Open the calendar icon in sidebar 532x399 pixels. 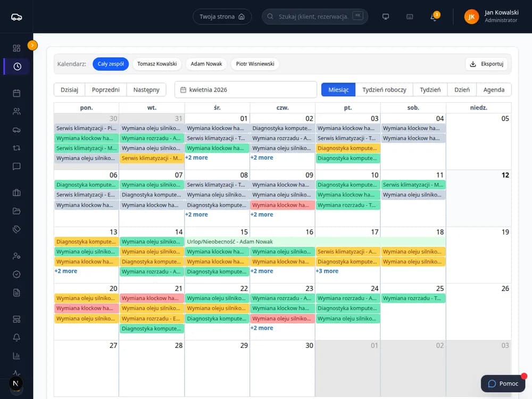pyautogui.click(x=16, y=93)
